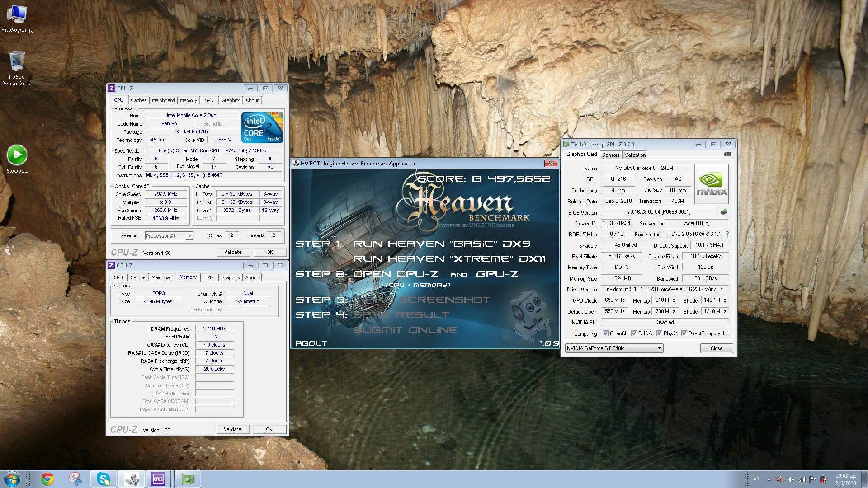Launch Google Chrome from the taskbar

click(47, 479)
